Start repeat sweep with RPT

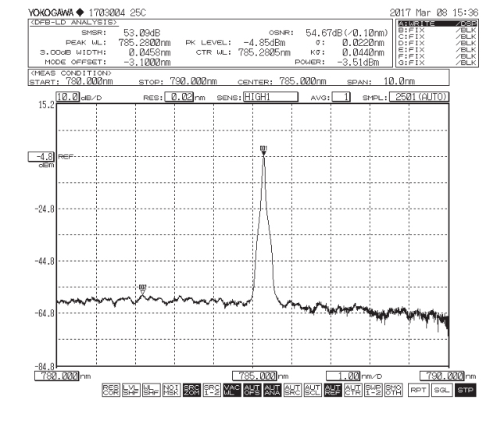[x=419, y=390]
